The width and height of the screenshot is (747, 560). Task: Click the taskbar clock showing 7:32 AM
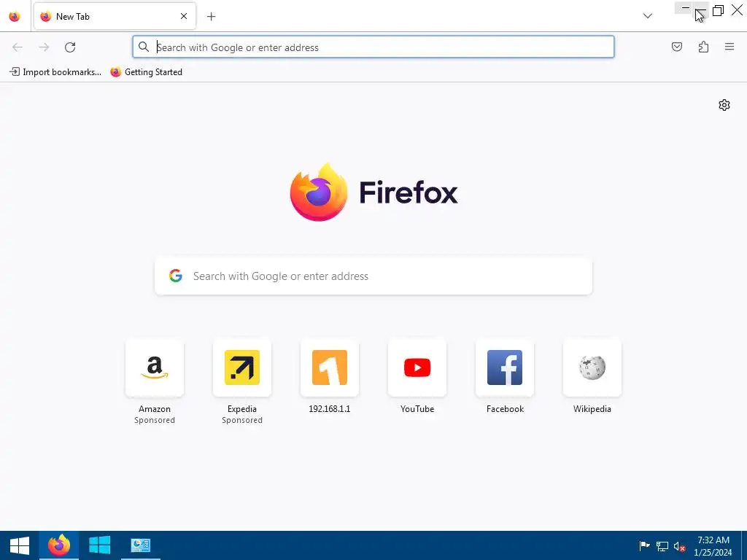click(713, 546)
